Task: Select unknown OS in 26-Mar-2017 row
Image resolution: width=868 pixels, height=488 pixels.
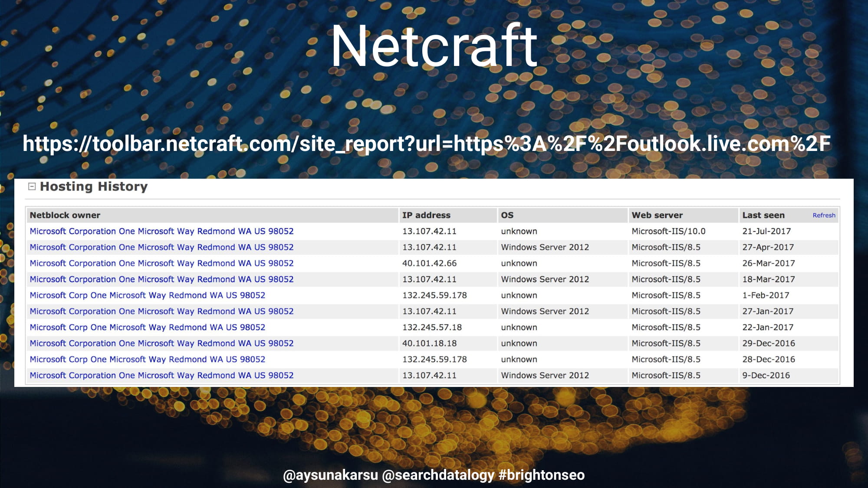Action: [x=519, y=263]
